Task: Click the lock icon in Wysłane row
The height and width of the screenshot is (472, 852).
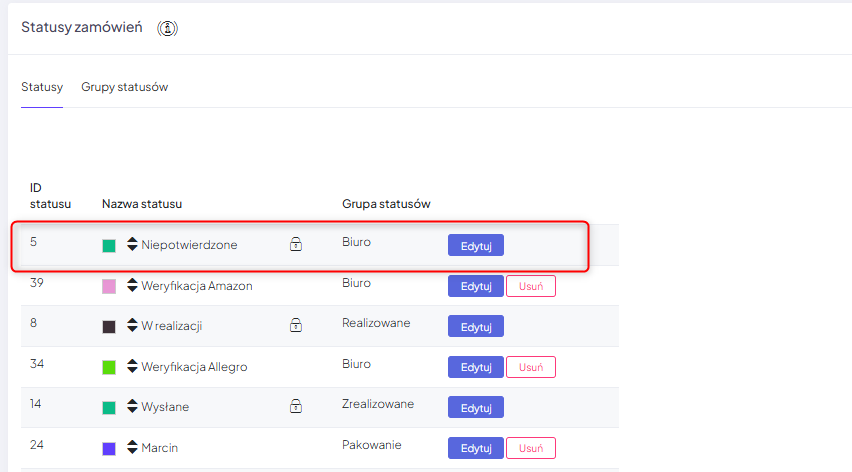Action: 296,406
